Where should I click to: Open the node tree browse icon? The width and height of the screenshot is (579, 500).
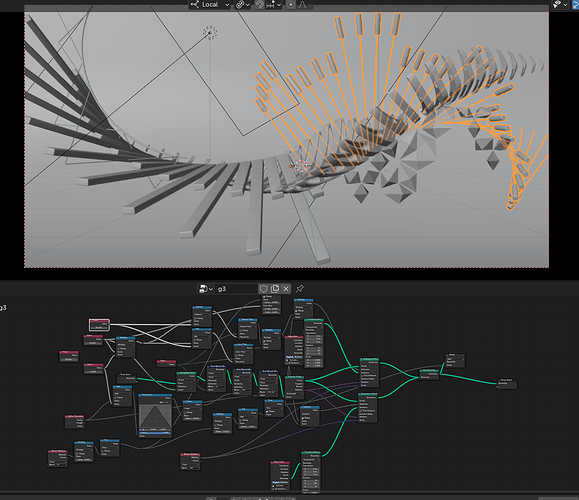(206, 289)
